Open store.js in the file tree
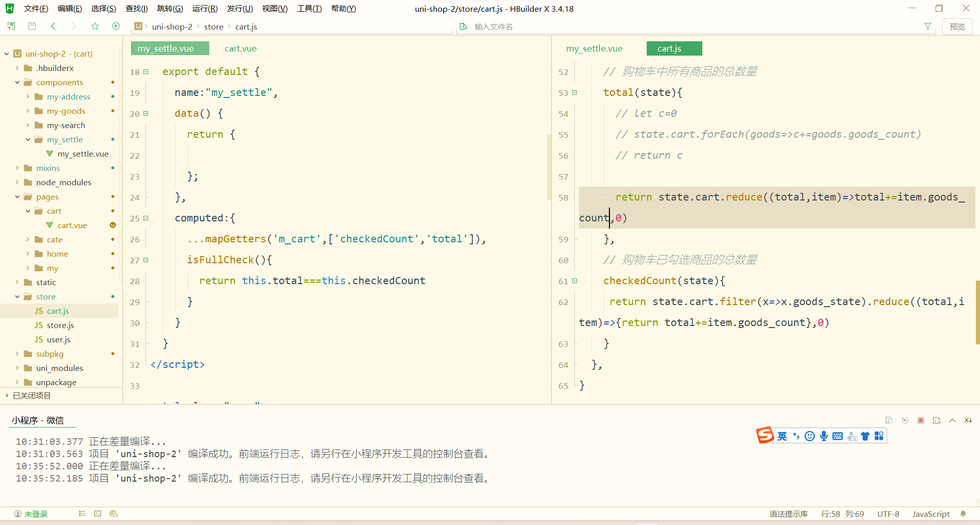The width and height of the screenshot is (980, 525). click(60, 325)
